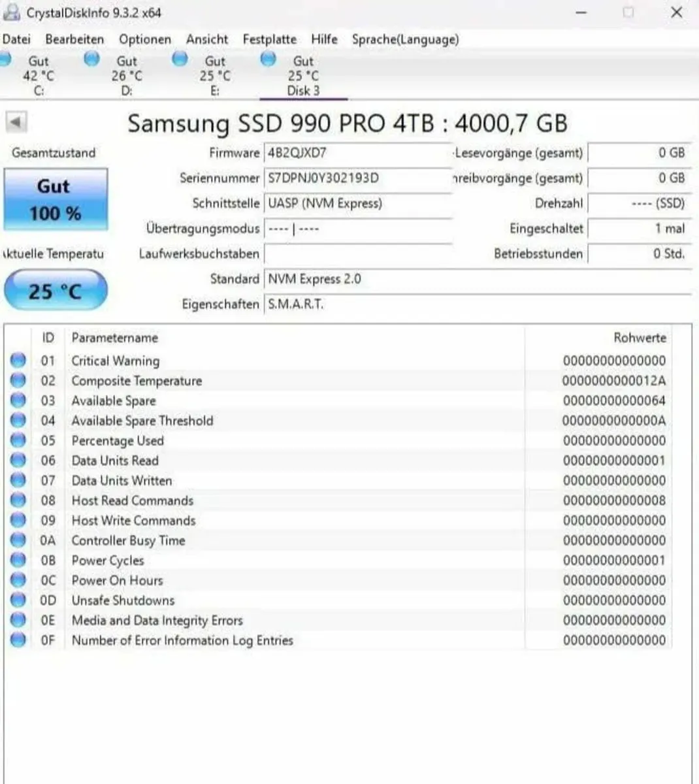Click blue status dot for Unsafe Shutdowns
The image size is (699, 784).
point(18,600)
